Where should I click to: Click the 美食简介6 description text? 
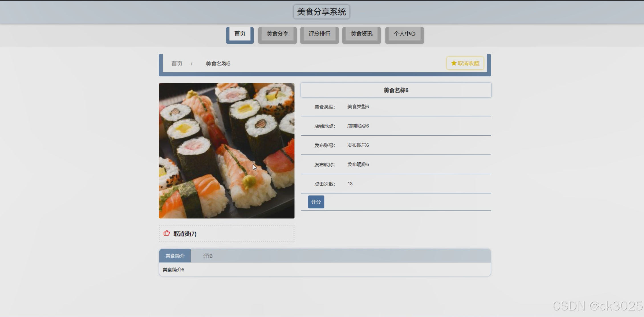click(x=173, y=270)
